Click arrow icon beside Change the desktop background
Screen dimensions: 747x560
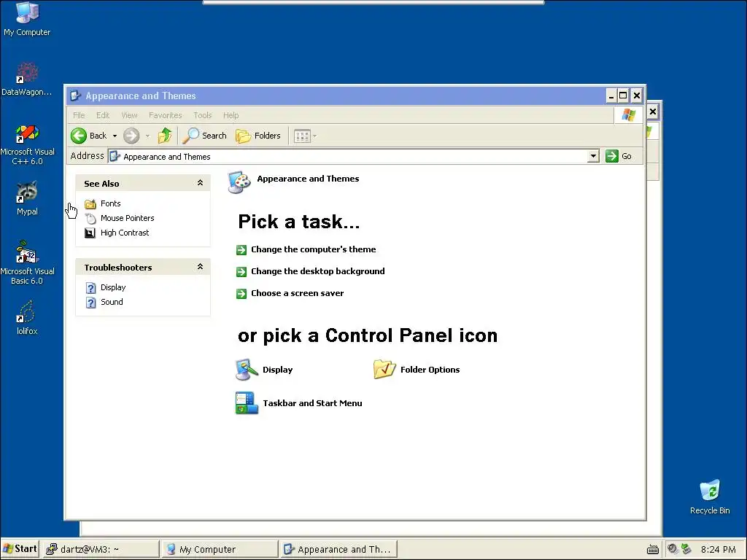(241, 271)
